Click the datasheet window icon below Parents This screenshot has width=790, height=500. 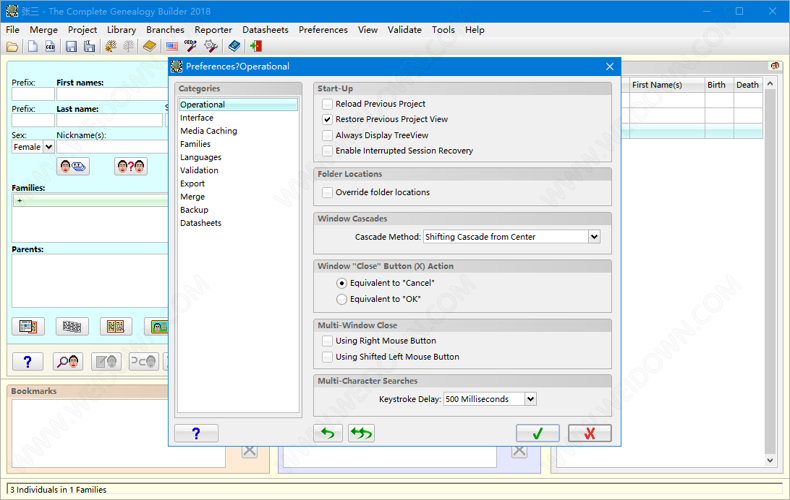(x=28, y=327)
